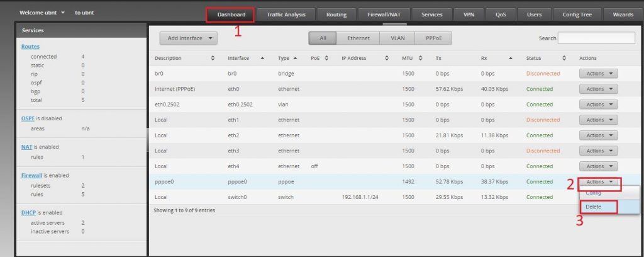Open Actions dropdown for eth2 row
The height and width of the screenshot is (257, 644).
[598, 135]
